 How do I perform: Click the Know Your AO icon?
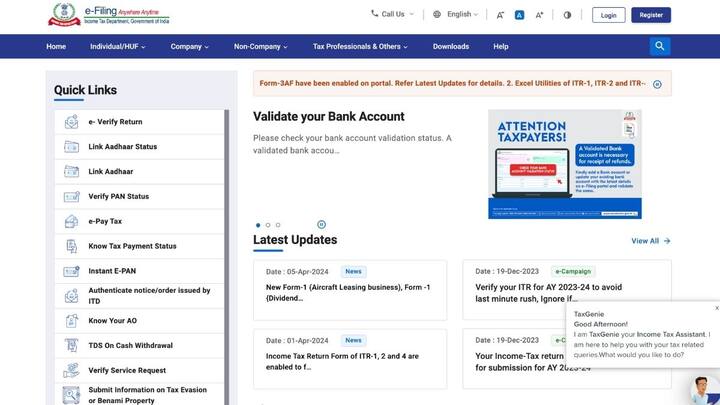tap(71, 321)
